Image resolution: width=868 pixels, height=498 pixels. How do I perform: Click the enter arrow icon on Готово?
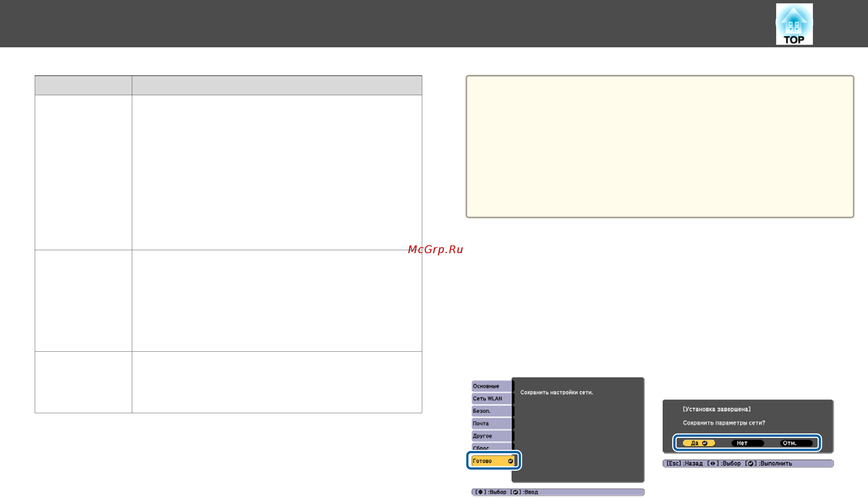510,461
